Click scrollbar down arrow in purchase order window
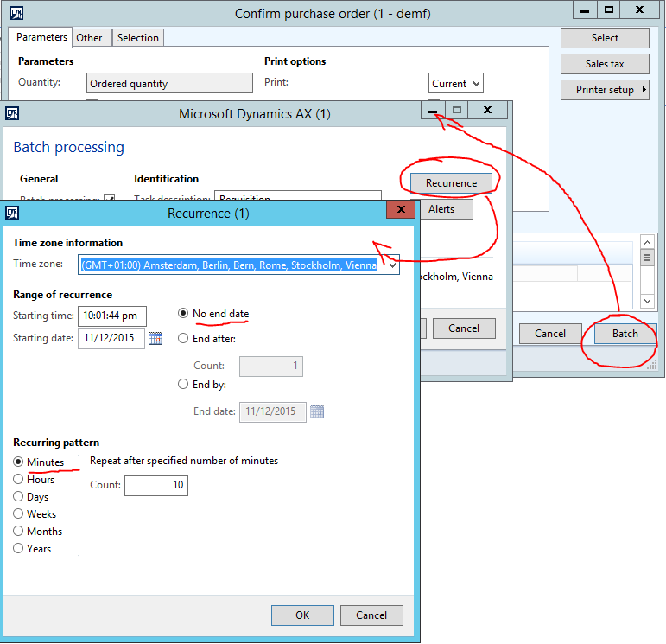The width and height of the screenshot is (666, 644). coord(647,301)
